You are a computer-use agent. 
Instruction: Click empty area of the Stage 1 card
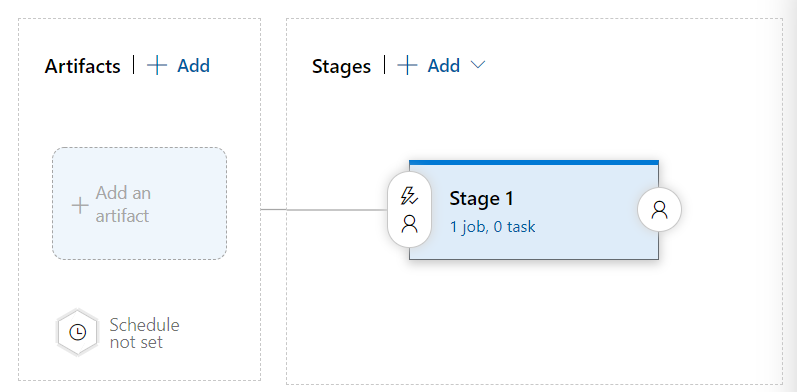(585, 244)
